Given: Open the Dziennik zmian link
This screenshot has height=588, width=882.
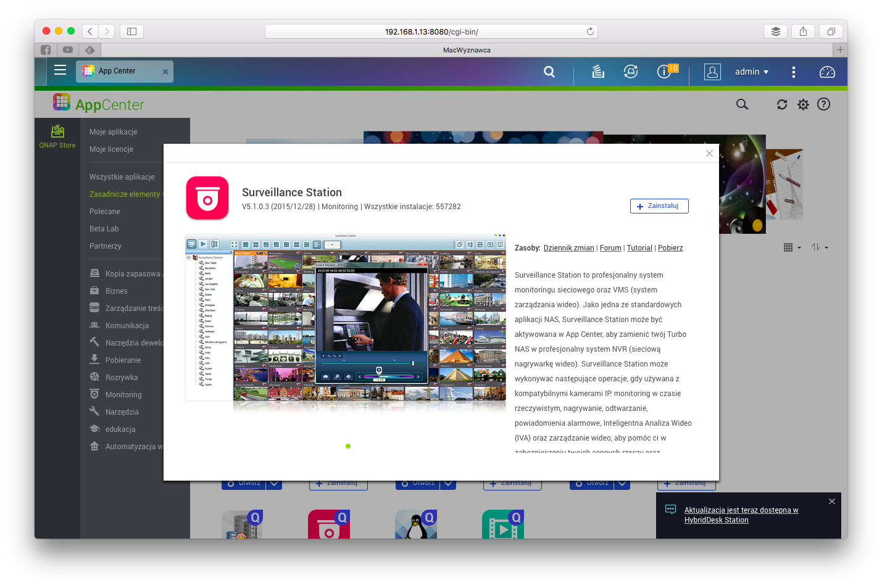Looking at the screenshot, I should point(568,248).
